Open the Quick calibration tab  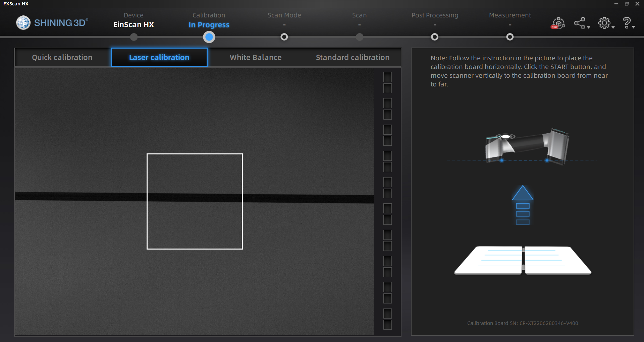coord(62,57)
